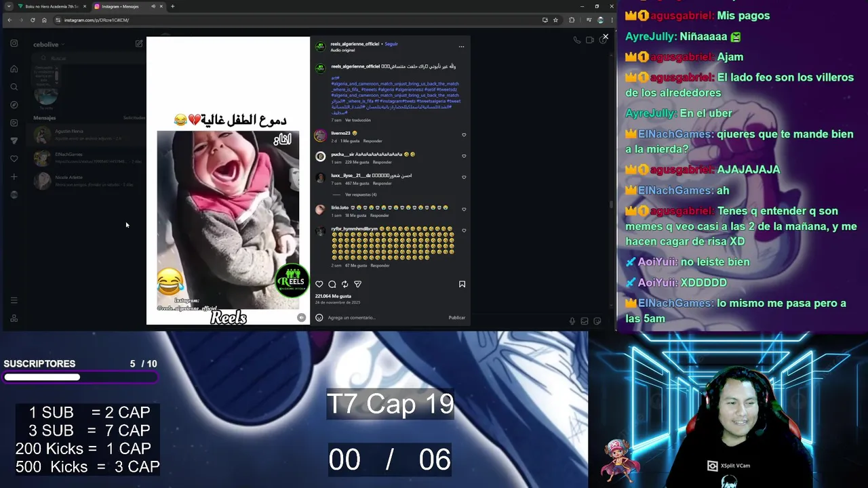The height and width of the screenshot is (488, 868).
Task: Like the post with the heart icon
Action: [319, 284]
